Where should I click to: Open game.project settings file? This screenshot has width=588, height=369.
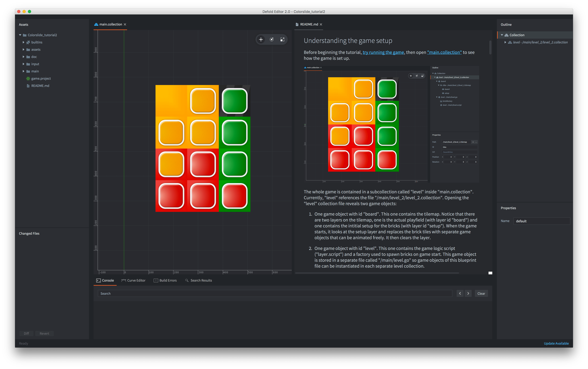click(x=41, y=79)
